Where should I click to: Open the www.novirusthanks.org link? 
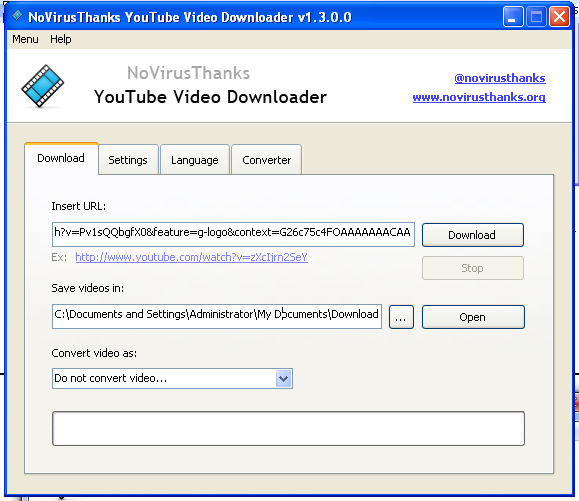[479, 97]
